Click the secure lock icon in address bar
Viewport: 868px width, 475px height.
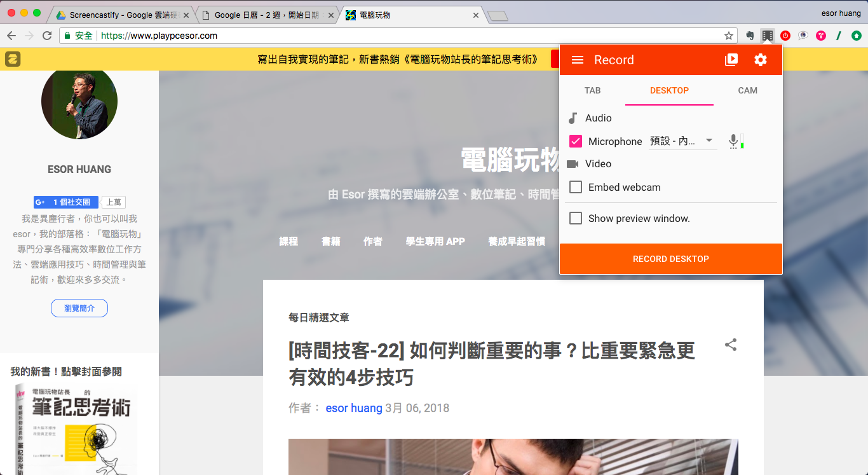(x=68, y=36)
